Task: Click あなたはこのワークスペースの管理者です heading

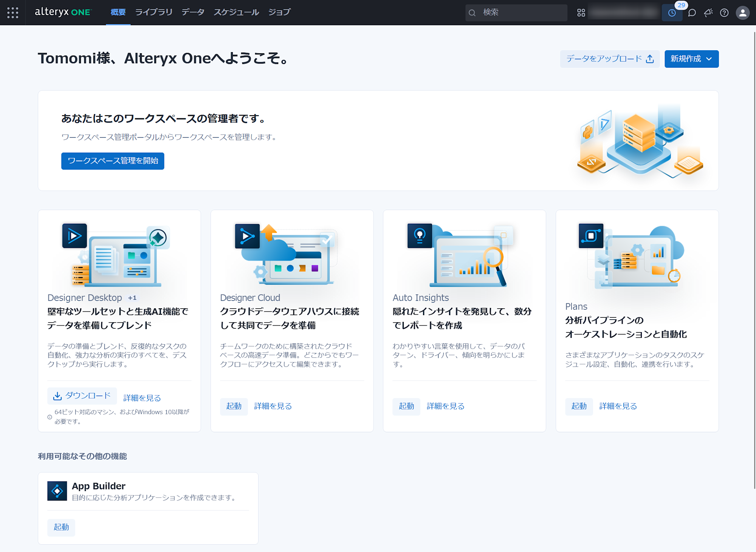Action: [164, 119]
